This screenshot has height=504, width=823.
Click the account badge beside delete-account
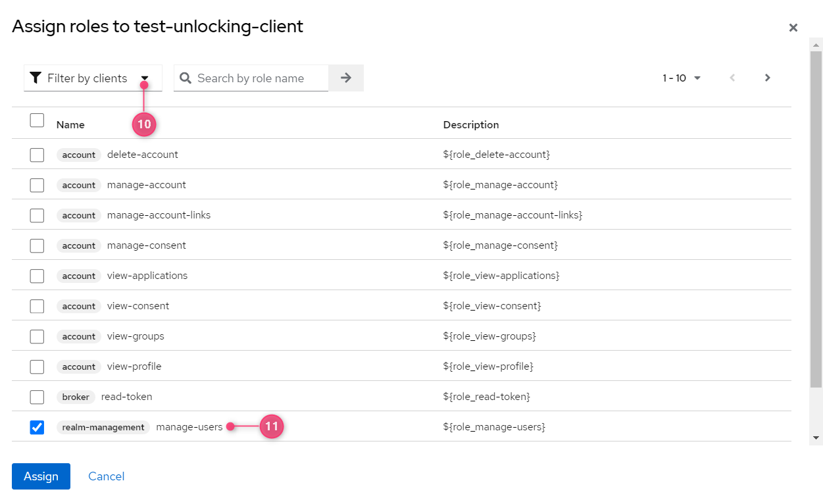[79, 155]
